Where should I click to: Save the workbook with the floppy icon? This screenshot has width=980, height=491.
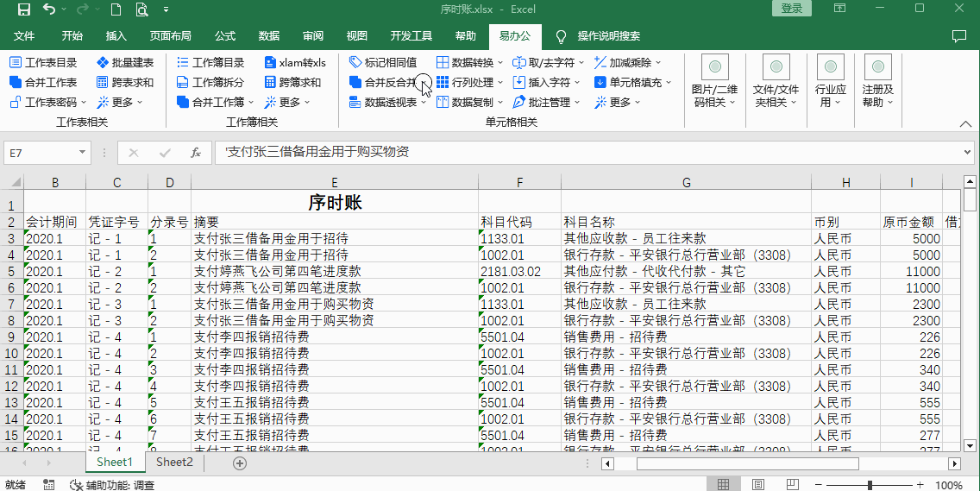[x=24, y=9]
